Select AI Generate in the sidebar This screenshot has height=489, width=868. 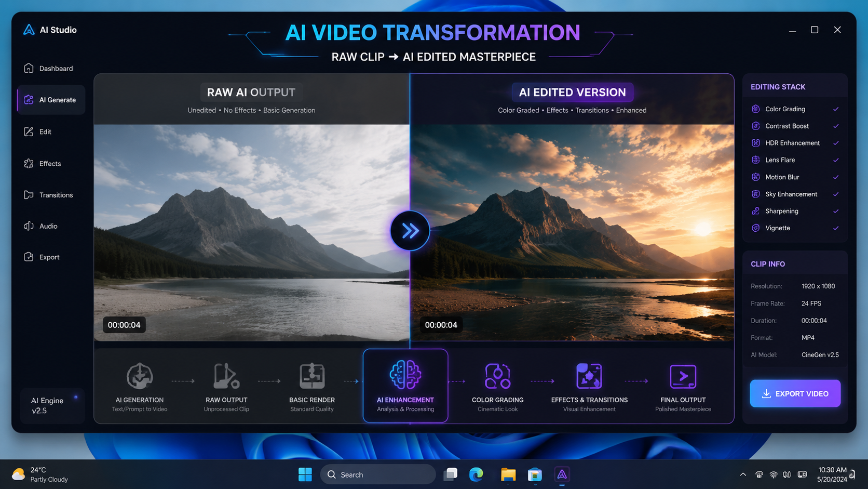pos(51,100)
